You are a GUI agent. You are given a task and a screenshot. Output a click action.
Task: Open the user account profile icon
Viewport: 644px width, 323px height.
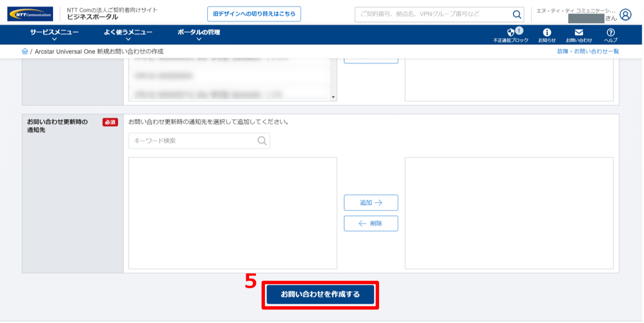point(625,15)
